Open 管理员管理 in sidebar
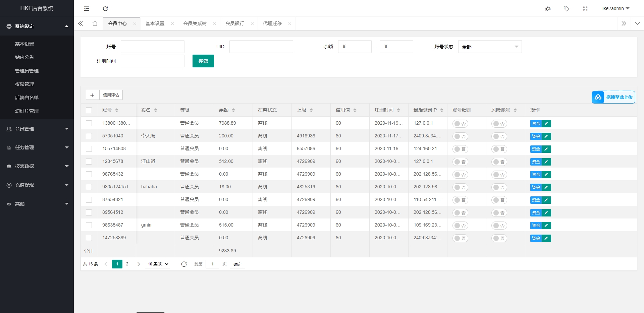This screenshot has width=644, height=313. pyautogui.click(x=27, y=71)
